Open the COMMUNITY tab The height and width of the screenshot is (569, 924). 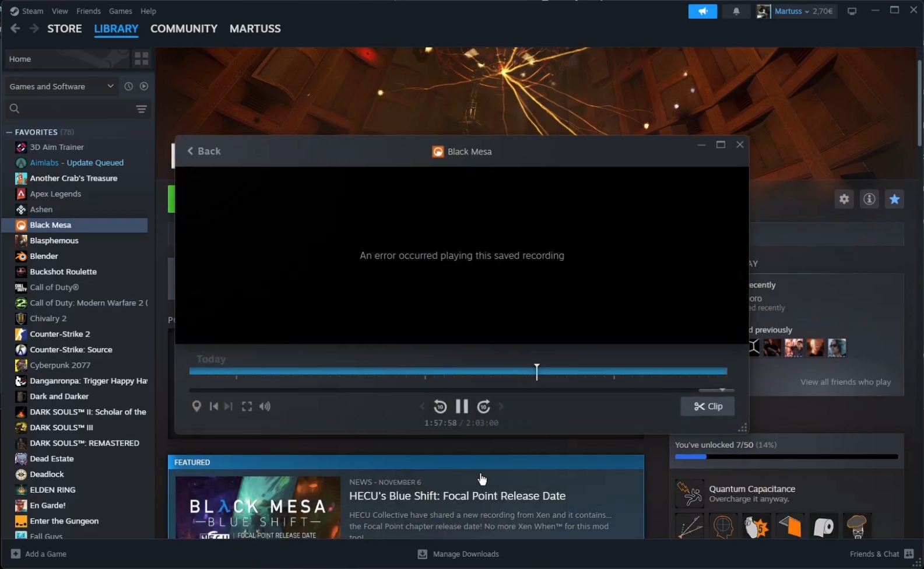(x=184, y=29)
